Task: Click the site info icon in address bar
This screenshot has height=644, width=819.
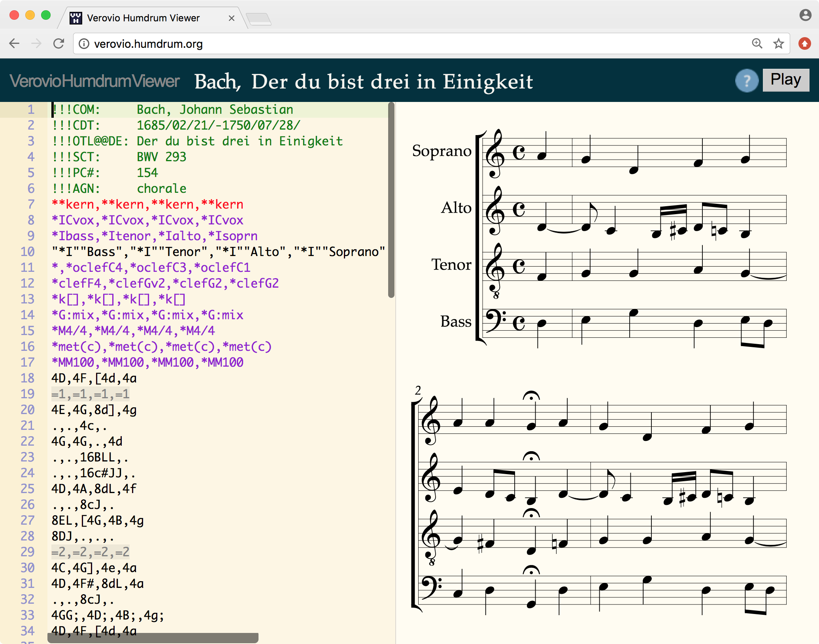Action: (x=84, y=43)
